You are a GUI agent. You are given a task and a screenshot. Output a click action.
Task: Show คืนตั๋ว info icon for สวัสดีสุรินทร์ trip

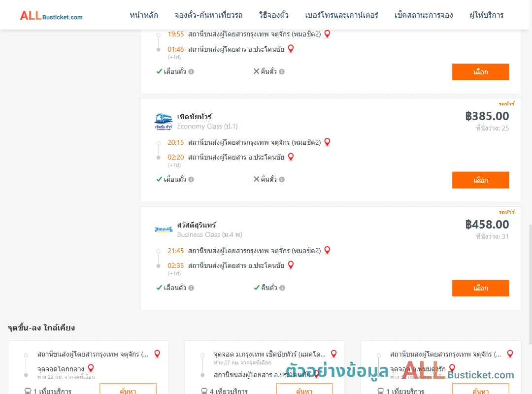click(282, 288)
